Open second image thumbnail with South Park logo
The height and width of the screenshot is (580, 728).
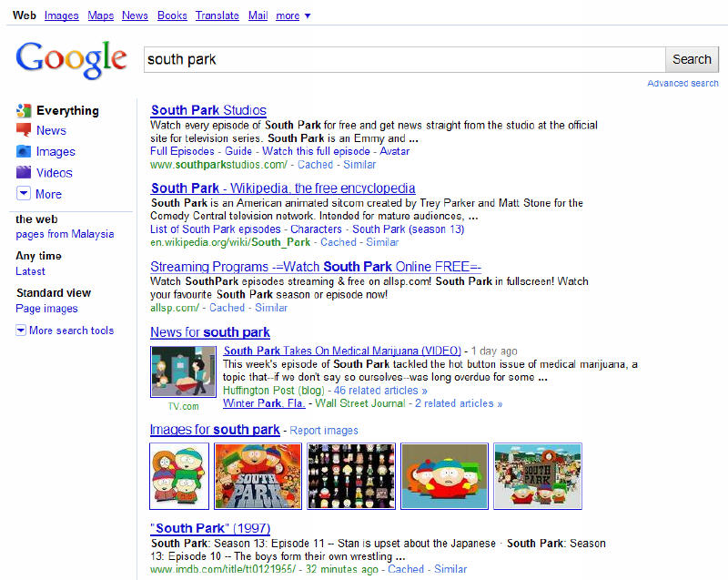click(x=258, y=476)
